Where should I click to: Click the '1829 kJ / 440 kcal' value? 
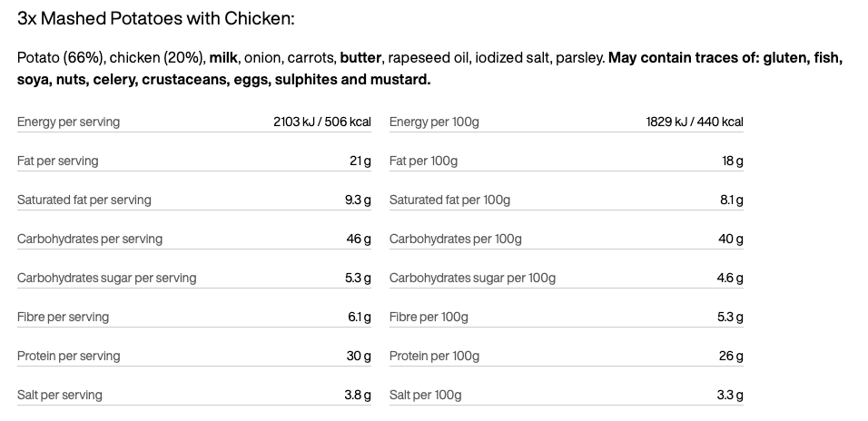pos(695,122)
